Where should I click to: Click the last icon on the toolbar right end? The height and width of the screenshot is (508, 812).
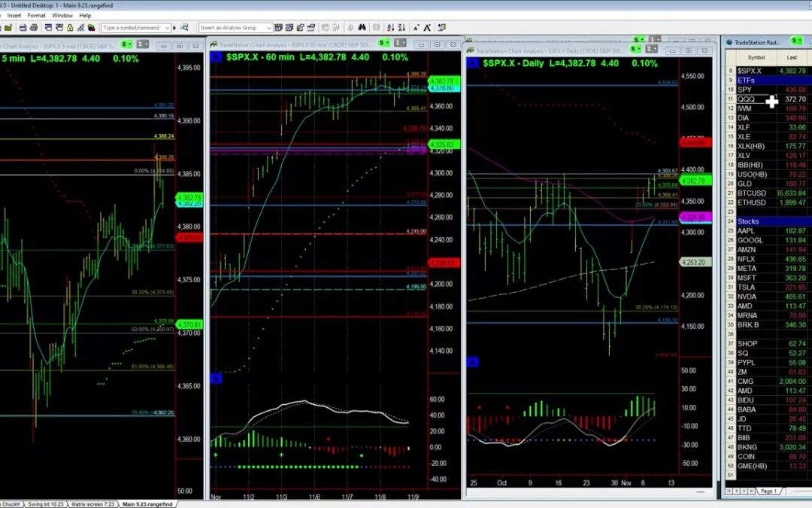(442, 28)
